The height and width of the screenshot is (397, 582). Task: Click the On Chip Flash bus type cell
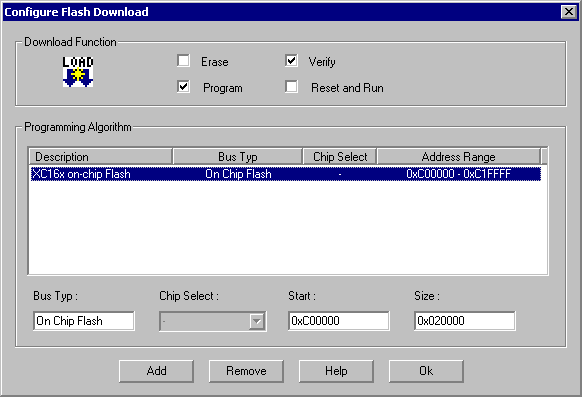[238, 174]
